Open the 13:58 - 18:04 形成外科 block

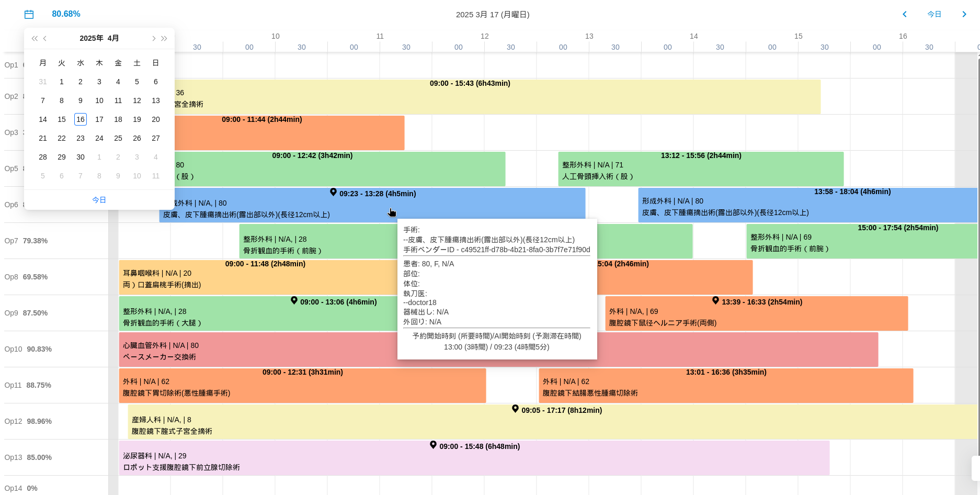(807, 205)
